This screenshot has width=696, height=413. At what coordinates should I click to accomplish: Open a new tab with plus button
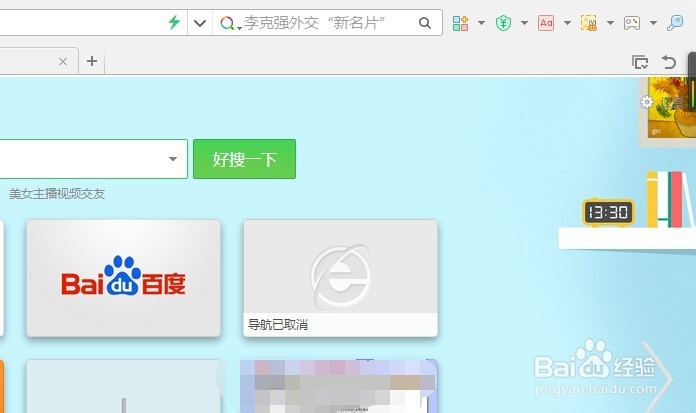(92, 61)
